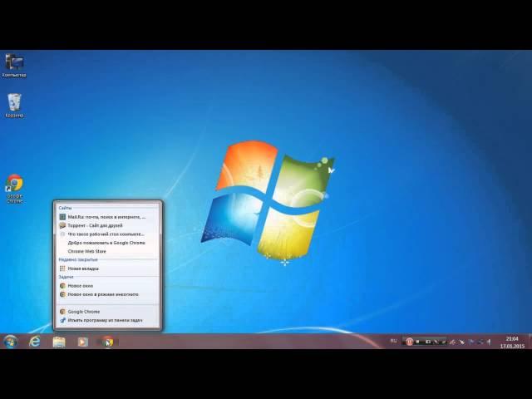This screenshot has height=399, width=532.
Task: Select 'Что такое рабочий стол' jump list entry
Action: 107,234
